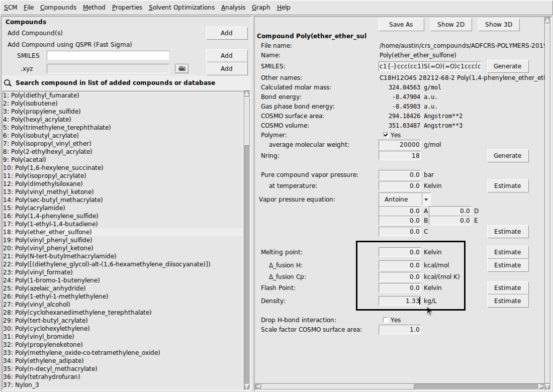Click the Scale factor COSMO surface area field
Image resolution: width=553 pixels, height=392 pixels.
[400, 330]
